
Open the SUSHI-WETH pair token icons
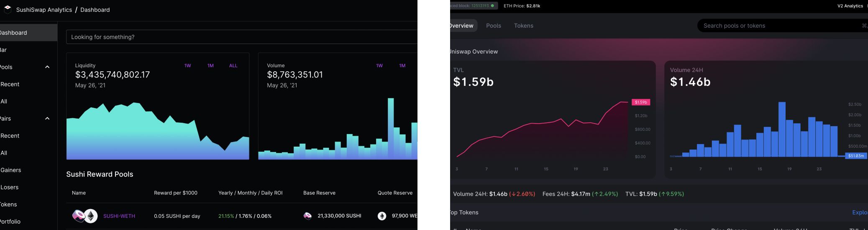coord(85,216)
